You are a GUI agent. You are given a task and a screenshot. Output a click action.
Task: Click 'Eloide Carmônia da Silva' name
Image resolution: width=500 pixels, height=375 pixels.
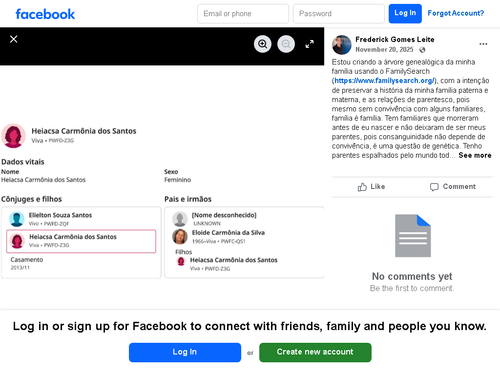[x=228, y=233]
